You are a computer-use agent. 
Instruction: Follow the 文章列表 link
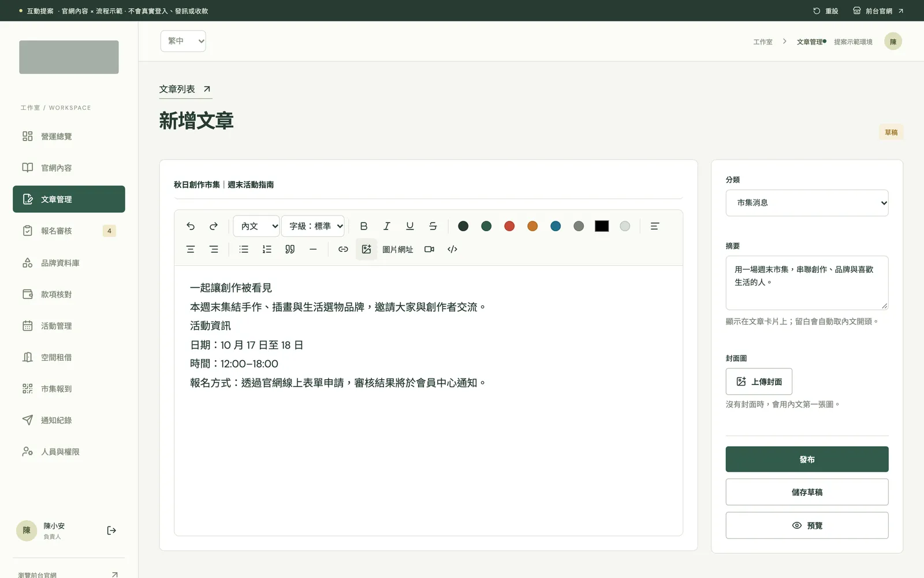coord(185,89)
